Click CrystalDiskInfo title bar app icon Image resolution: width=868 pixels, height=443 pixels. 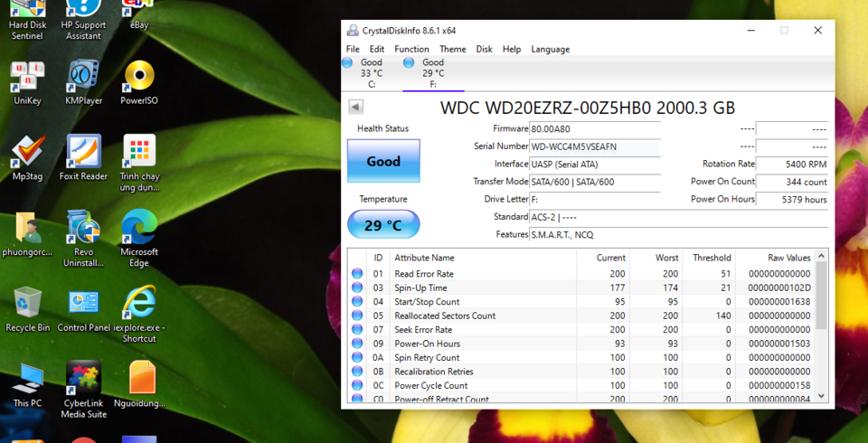[352, 31]
